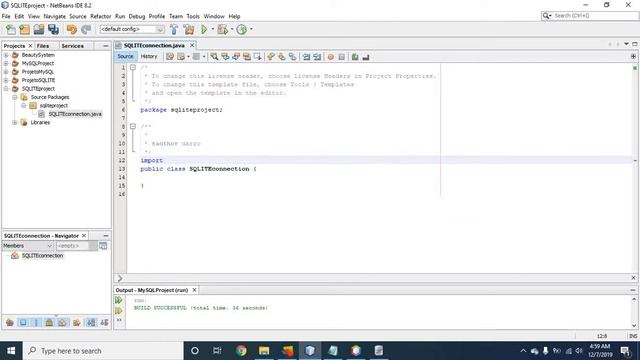Collapse the SQLITEproject node
The image size is (640, 360).
(6, 89)
